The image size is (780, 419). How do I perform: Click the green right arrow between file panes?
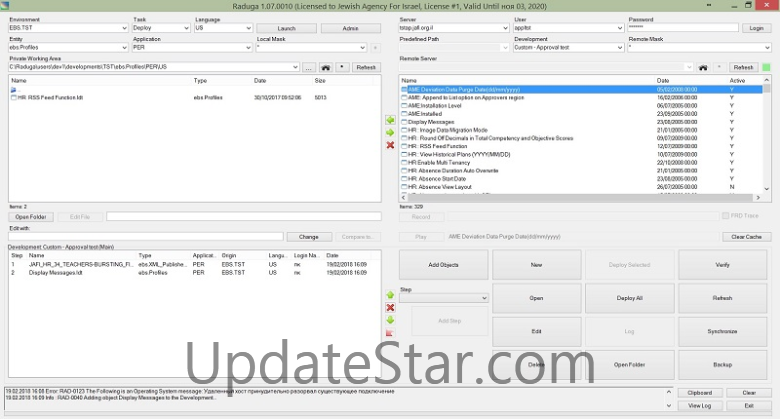click(x=390, y=132)
